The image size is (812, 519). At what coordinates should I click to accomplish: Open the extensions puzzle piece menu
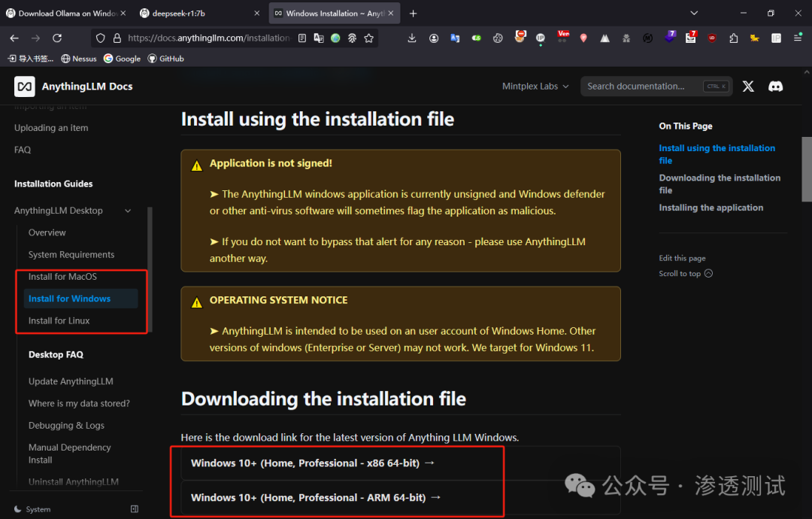(x=733, y=38)
